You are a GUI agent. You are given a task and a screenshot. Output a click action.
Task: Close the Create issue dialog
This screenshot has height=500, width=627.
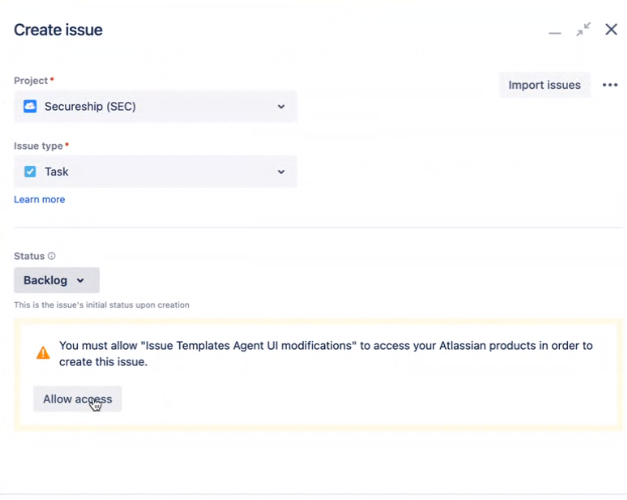tap(611, 30)
